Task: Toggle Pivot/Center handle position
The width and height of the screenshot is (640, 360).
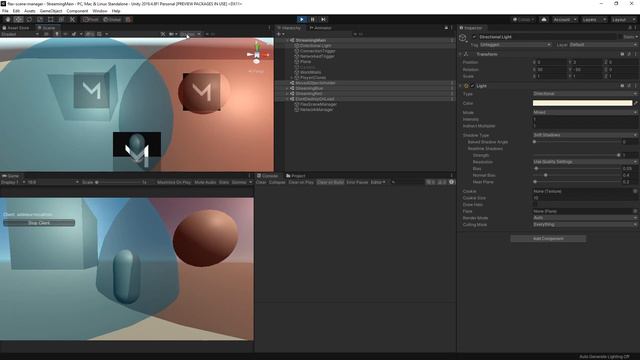Action: coord(91,20)
